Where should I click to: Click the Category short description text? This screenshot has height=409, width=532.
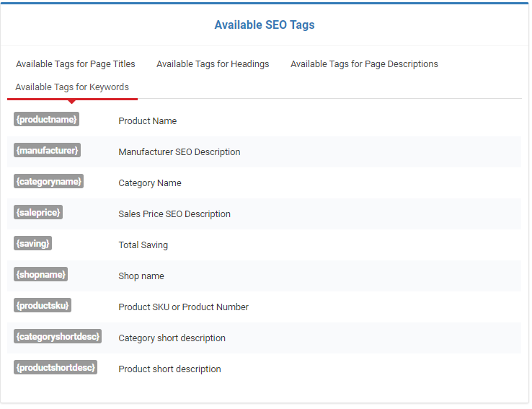[x=172, y=338]
